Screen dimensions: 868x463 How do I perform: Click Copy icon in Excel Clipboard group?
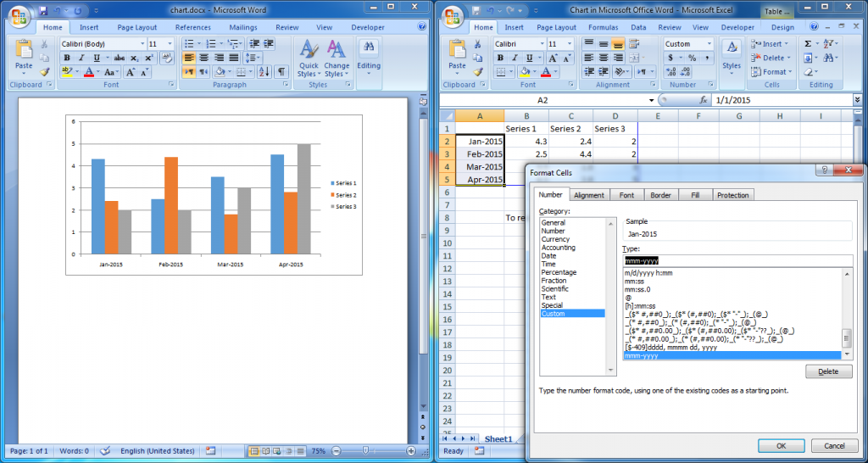478,58
